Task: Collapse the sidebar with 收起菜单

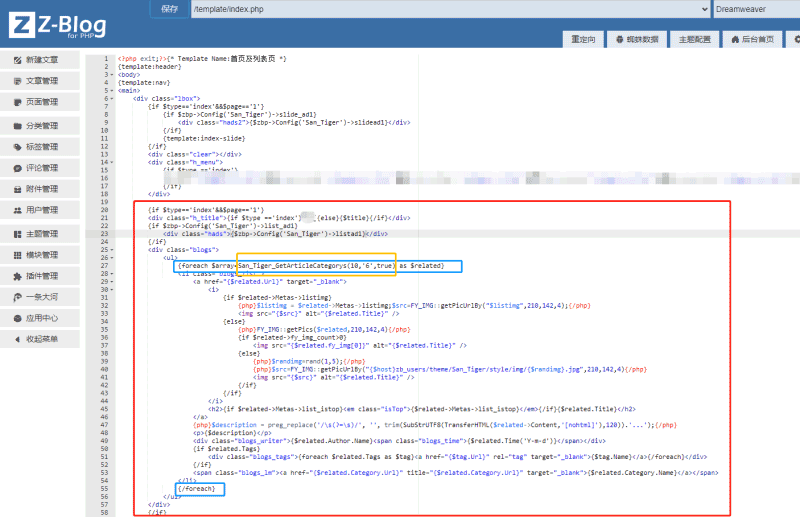Action: click(x=41, y=340)
